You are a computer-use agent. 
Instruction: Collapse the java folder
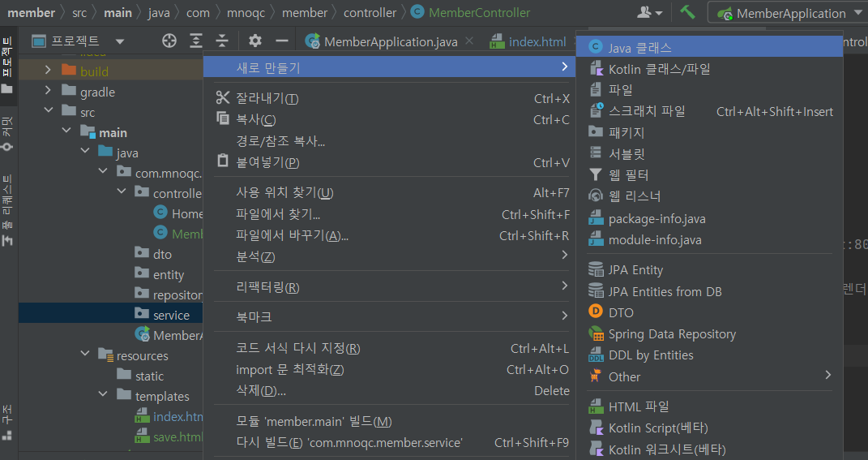click(85, 151)
